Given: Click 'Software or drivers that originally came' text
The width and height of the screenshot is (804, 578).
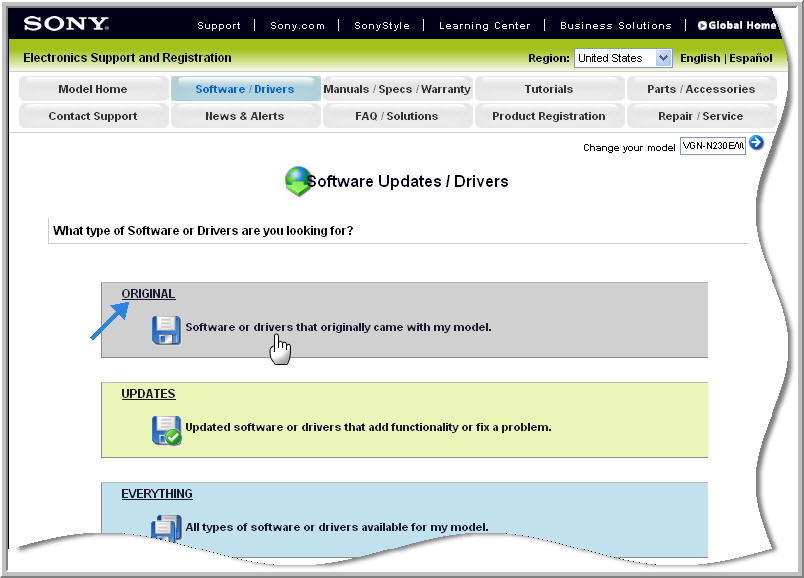Looking at the screenshot, I should click(338, 327).
